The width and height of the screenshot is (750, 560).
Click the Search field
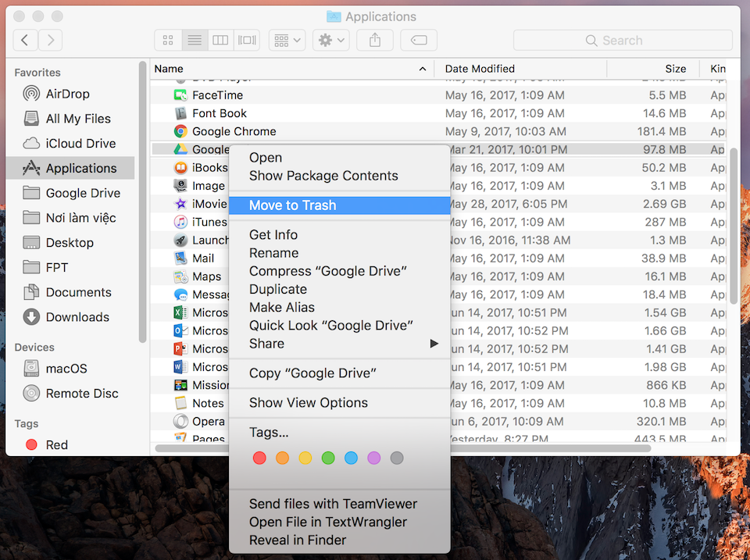623,40
